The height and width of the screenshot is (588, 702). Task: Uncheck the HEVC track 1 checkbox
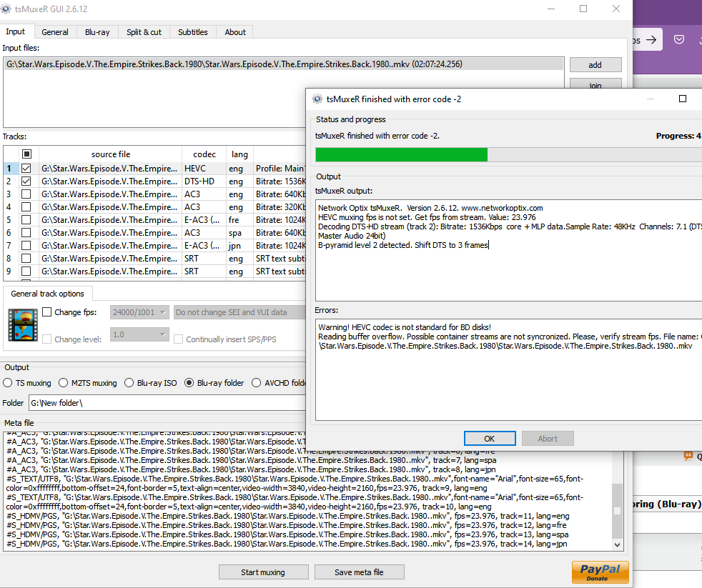point(26,169)
